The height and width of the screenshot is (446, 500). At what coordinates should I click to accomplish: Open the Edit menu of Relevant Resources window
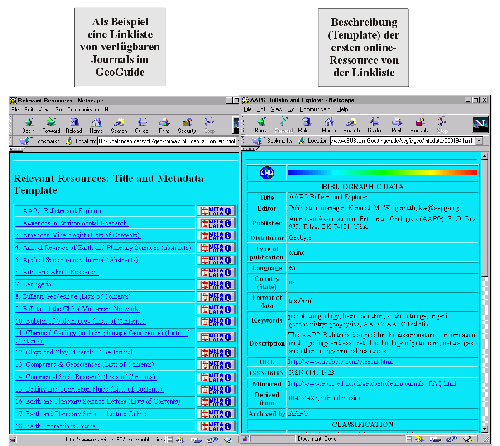pyautogui.click(x=29, y=109)
